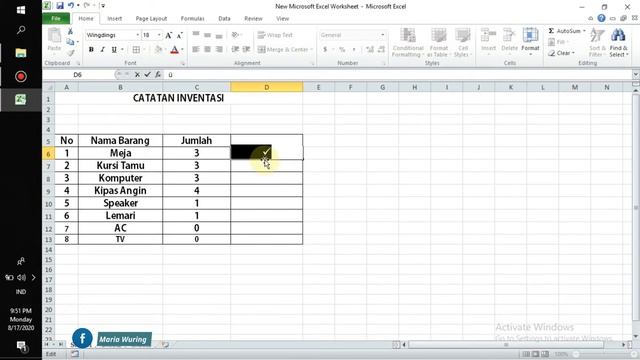Toggle Align Text Right
Viewport: 640px width, 360px height.
click(219, 49)
